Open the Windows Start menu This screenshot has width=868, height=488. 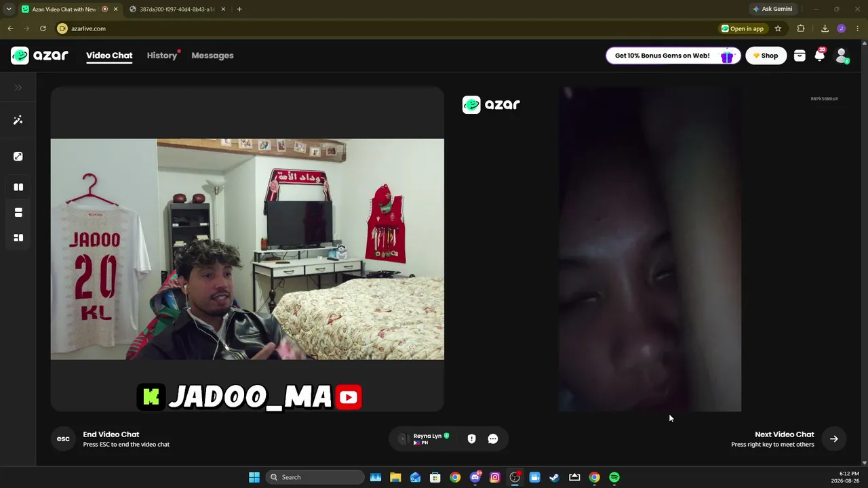[x=254, y=477]
